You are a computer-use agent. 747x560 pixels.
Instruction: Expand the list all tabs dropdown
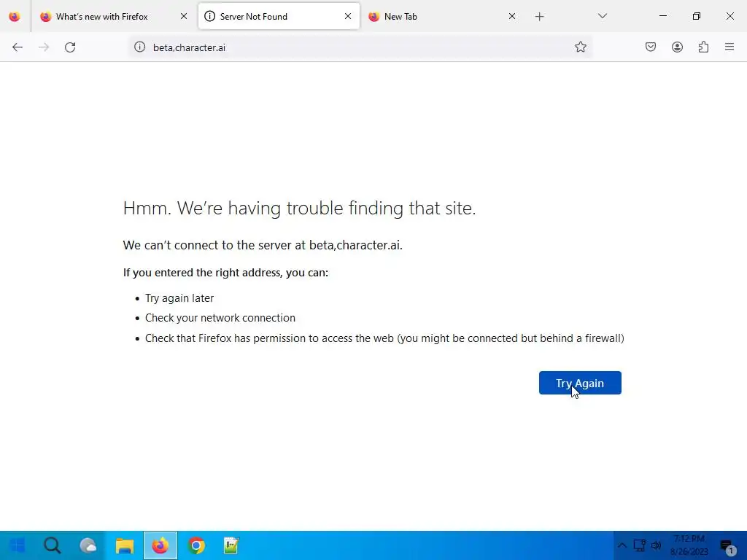click(x=602, y=16)
